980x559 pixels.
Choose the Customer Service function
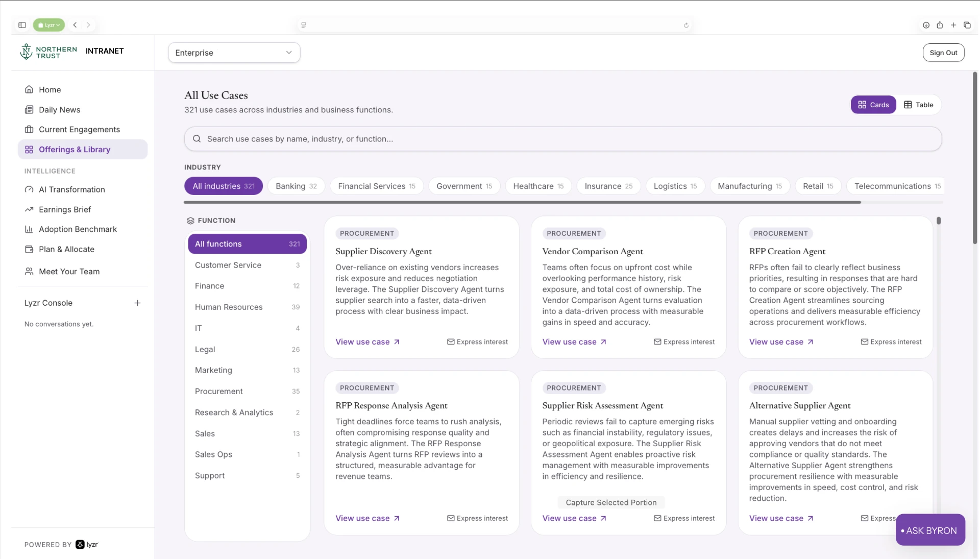tap(248, 265)
